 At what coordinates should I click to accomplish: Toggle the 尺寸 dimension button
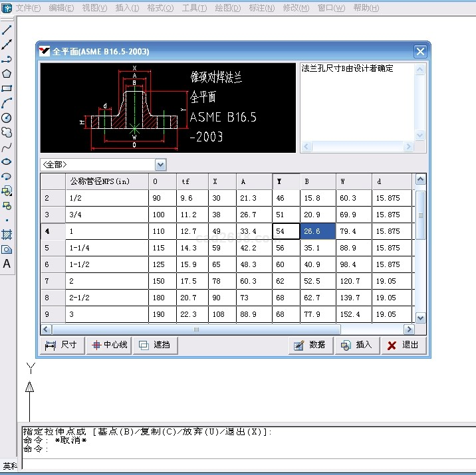pyautogui.click(x=61, y=345)
